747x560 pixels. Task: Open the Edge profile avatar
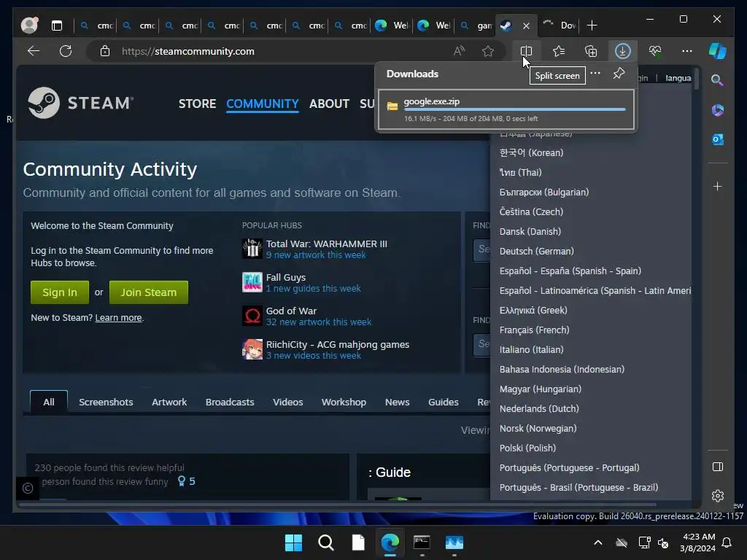(x=29, y=26)
